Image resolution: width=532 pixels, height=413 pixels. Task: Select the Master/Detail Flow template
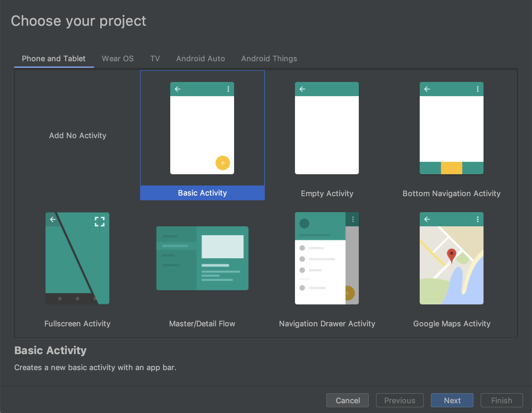pyautogui.click(x=202, y=258)
